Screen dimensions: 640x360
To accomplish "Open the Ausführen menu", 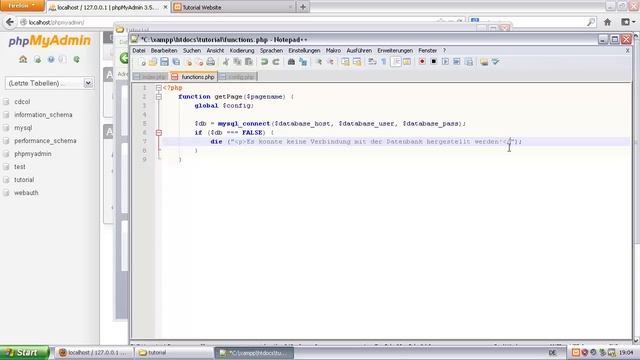I will 359,51.
